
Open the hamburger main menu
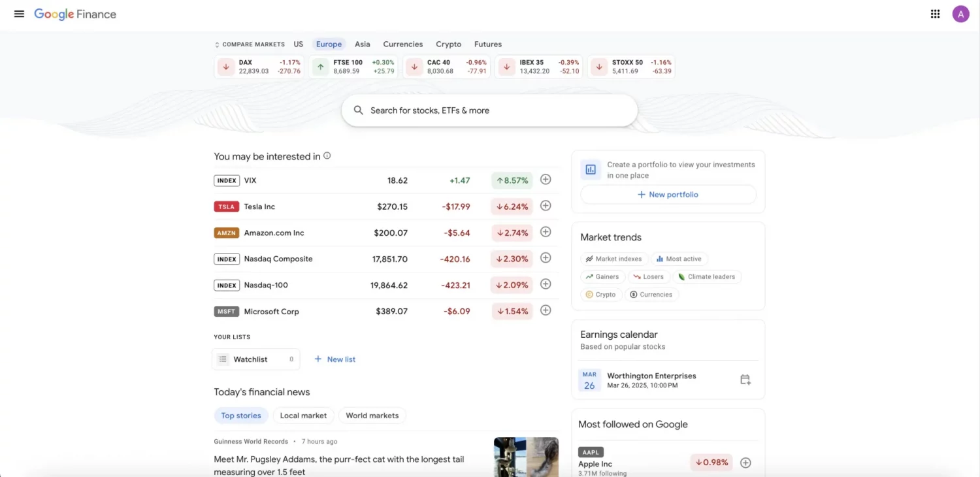pos(19,14)
